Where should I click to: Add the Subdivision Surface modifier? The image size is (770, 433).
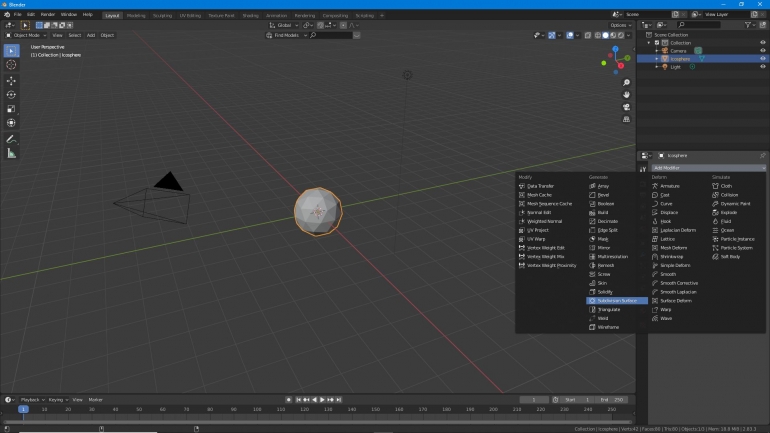(x=617, y=300)
